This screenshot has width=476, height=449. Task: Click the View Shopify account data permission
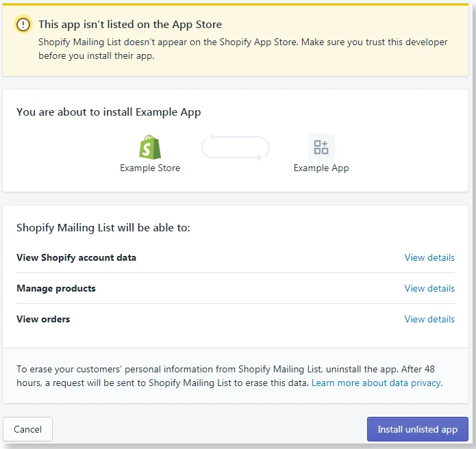coord(76,257)
